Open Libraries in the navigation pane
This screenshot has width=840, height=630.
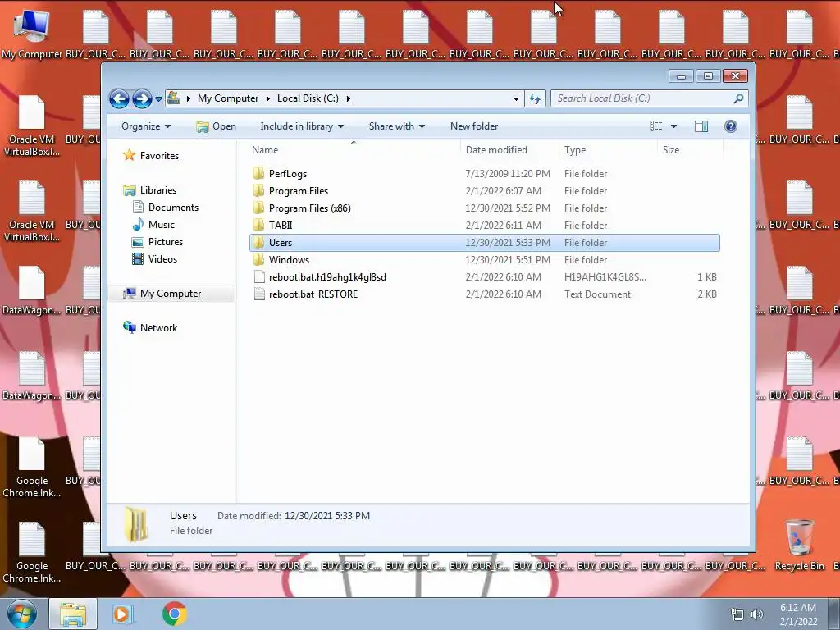pyautogui.click(x=158, y=190)
